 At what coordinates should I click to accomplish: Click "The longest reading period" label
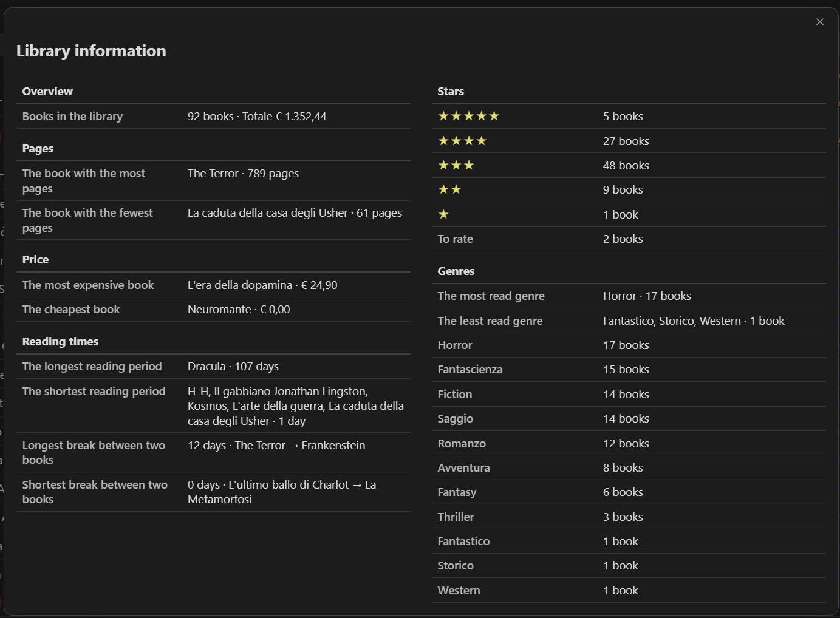click(92, 366)
